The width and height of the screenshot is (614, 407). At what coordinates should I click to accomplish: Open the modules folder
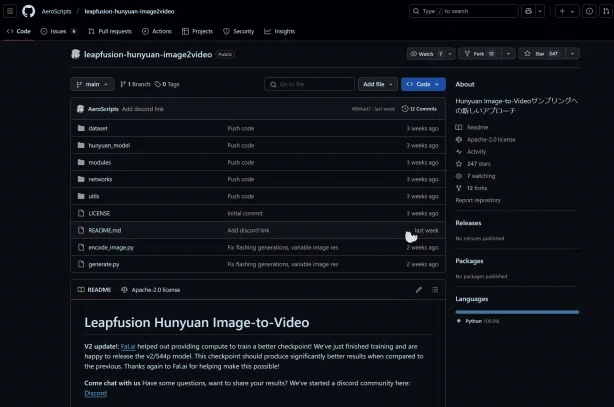click(x=99, y=163)
